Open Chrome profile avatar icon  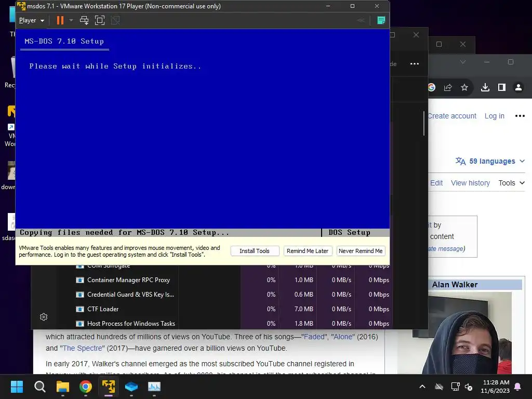(x=518, y=87)
